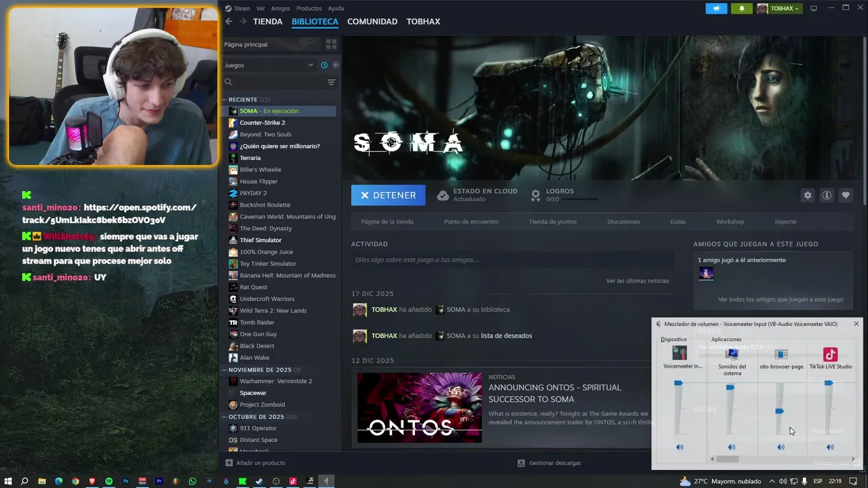The image size is (868, 488).
Task: Adjust Voicemeeter Input volume slider
Action: [x=678, y=384]
